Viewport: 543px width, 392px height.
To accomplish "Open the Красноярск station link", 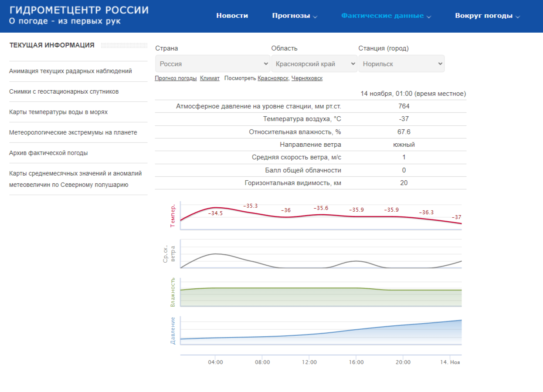I will (x=273, y=78).
